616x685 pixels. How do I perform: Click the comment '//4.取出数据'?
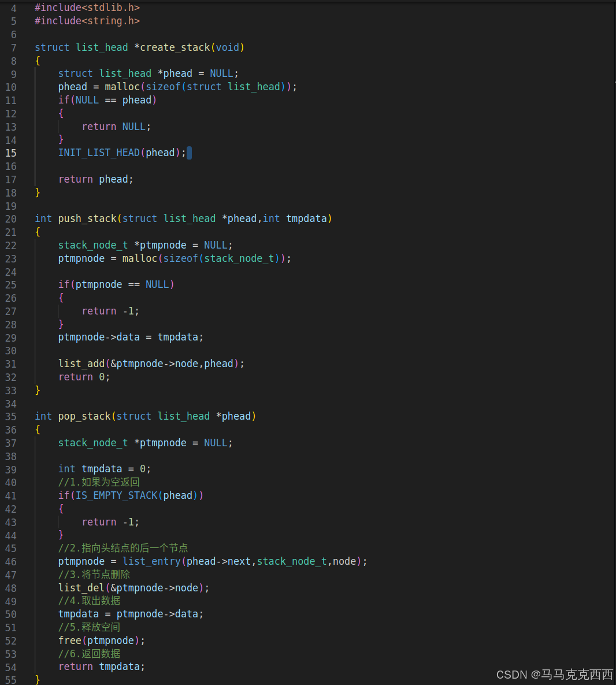point(90,601)
